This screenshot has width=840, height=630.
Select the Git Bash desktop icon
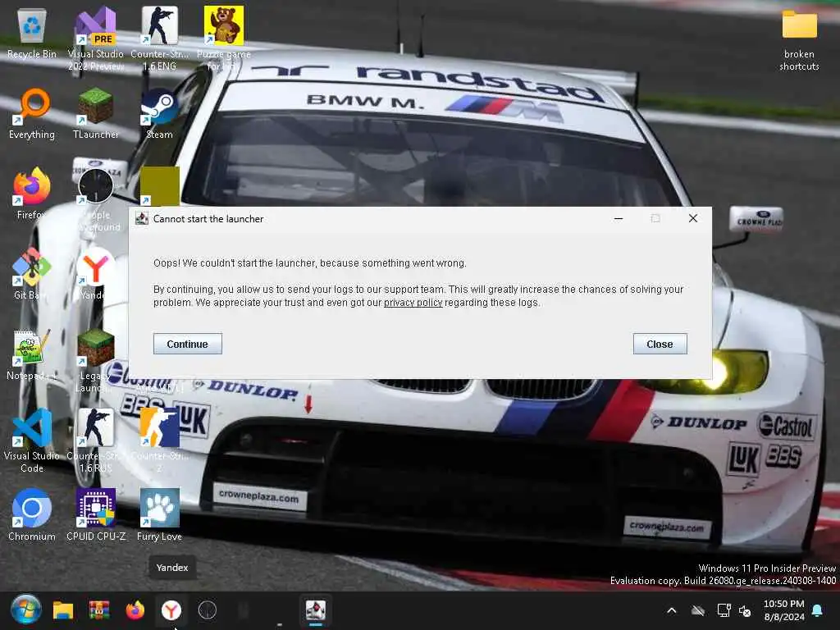click(x=32, y=273)
